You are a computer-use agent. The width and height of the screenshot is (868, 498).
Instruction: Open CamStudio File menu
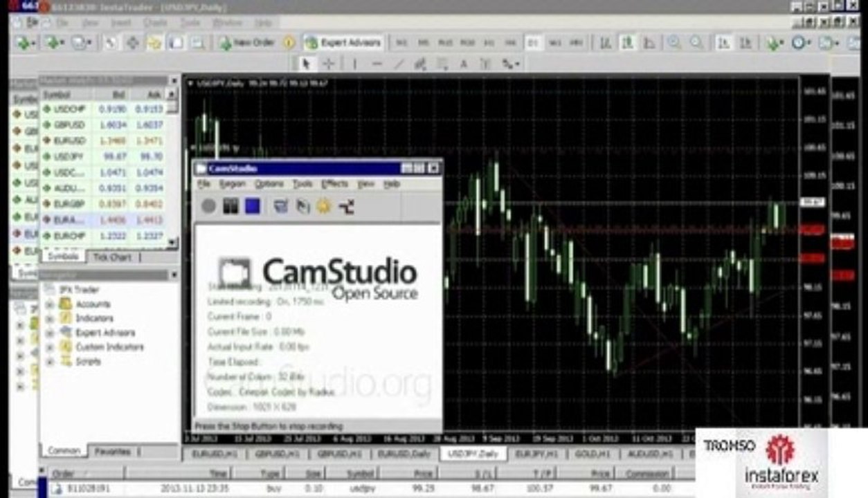204,185
